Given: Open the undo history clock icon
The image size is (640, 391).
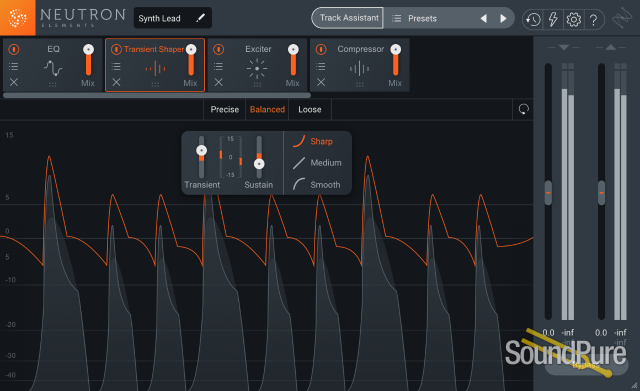Looking at the screenshot, I should (x=533, y=19).
